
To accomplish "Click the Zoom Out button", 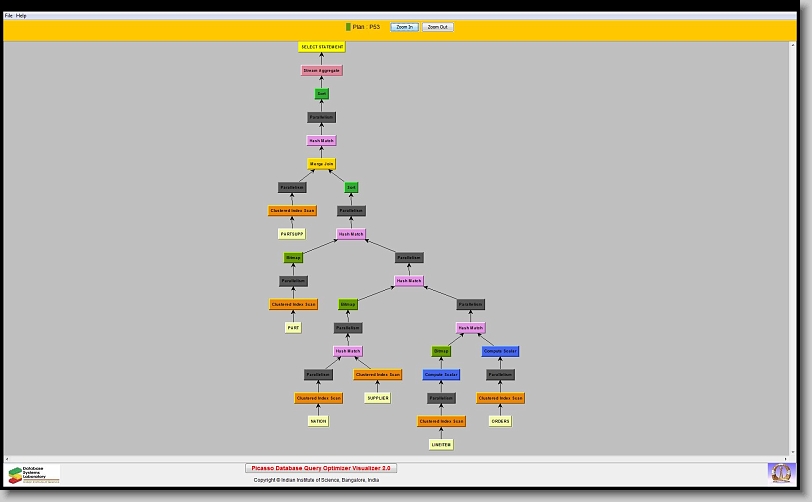I will click(x=437, y=27).
